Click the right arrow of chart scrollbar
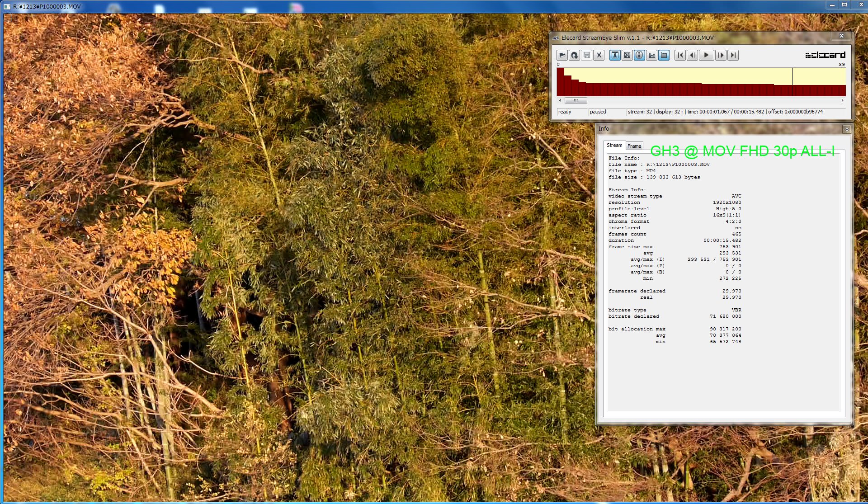 click(842, 100)
